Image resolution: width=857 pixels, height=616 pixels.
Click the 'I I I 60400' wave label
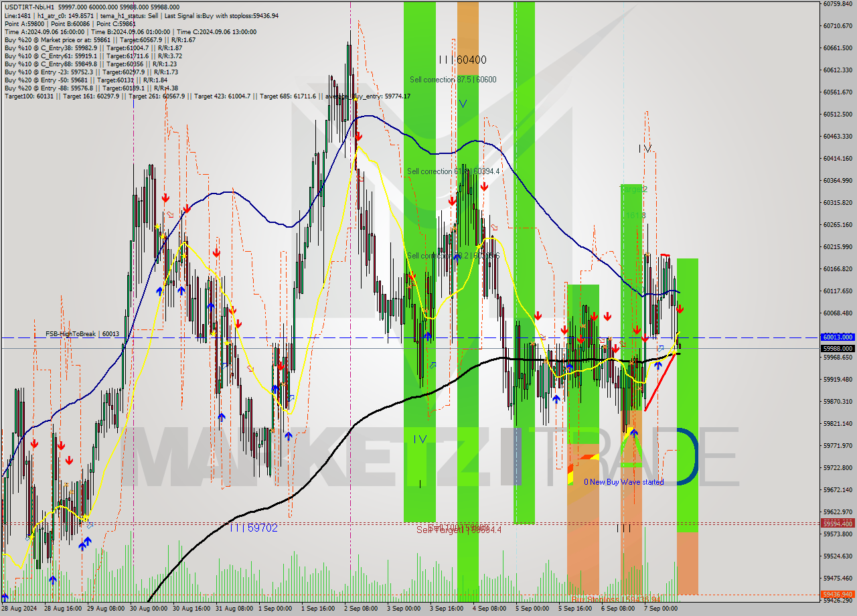point(463,60)
